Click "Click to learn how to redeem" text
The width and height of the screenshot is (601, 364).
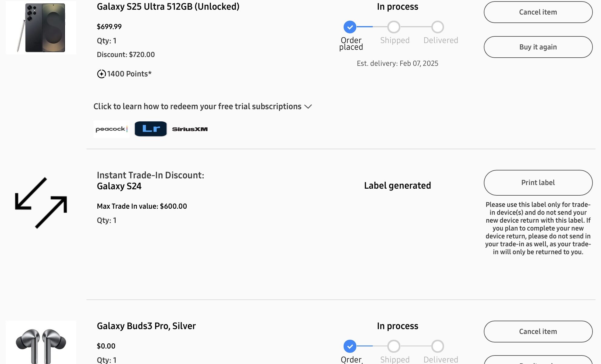[197, 106]
